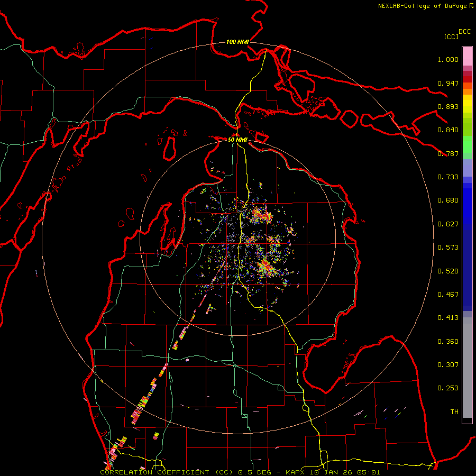Click the 0.413 scale value

[448, 318]
